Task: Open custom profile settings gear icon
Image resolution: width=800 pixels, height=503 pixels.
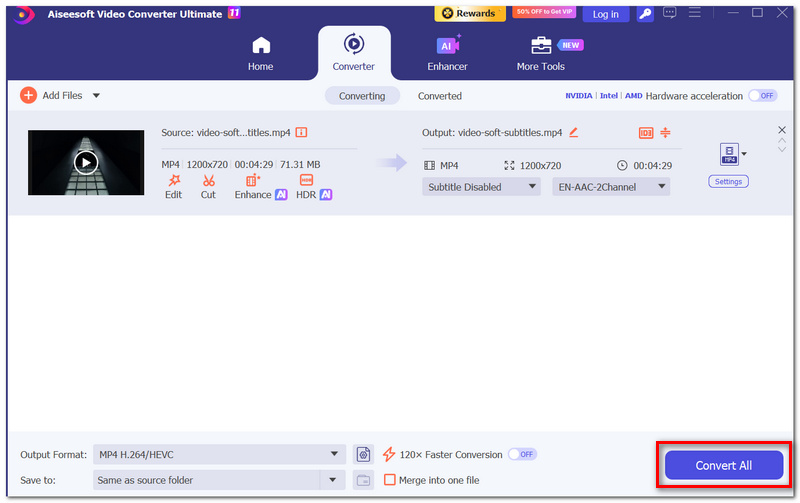Action: (363, 454)
